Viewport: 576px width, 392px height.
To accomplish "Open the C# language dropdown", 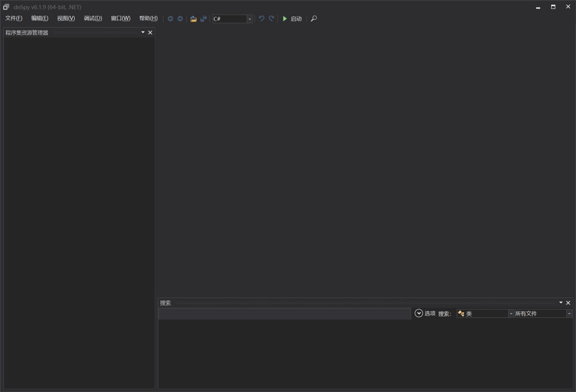I will [233, 19].
